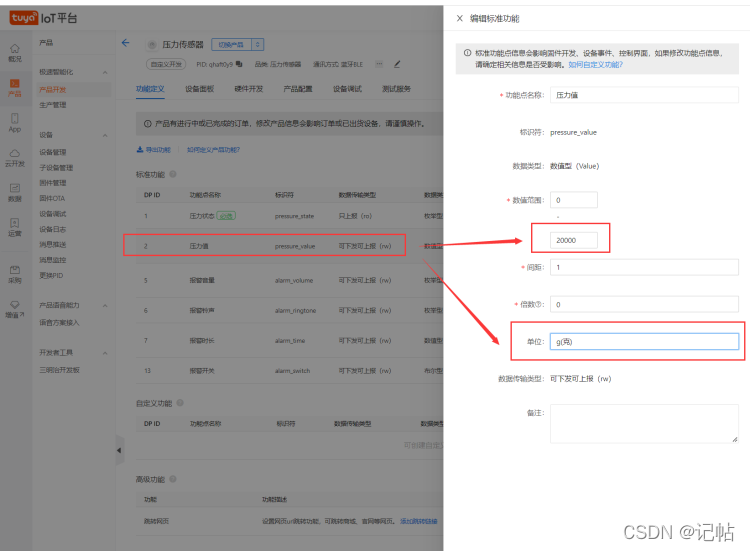The width and height of the screenshot is (750, 551).
Task: Switch to 设备调试 tab
Action: pyautogui.click(x=347, y=89)
